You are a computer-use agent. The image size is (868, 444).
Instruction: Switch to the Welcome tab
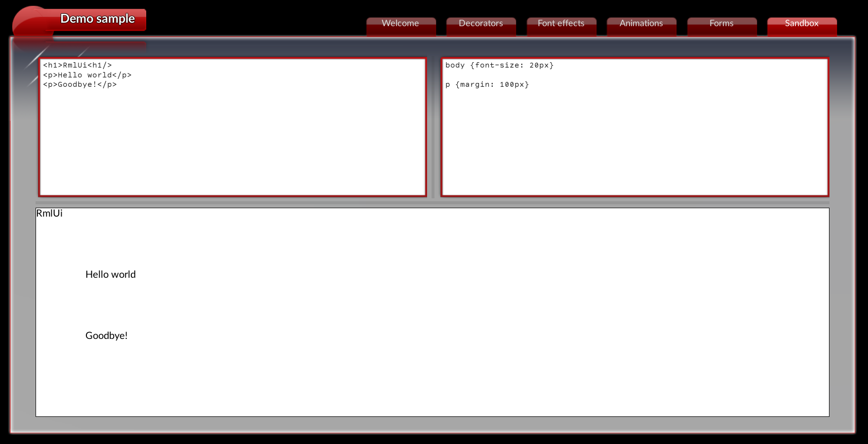(401, 23)
